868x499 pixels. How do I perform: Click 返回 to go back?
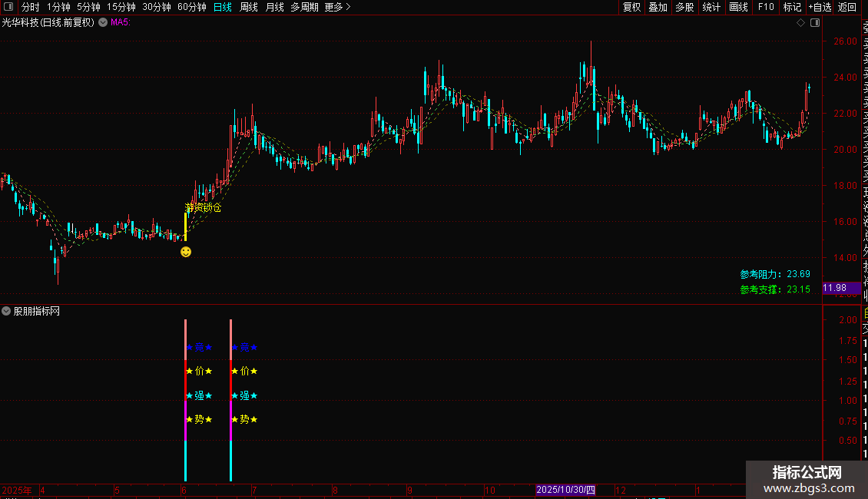847,7
